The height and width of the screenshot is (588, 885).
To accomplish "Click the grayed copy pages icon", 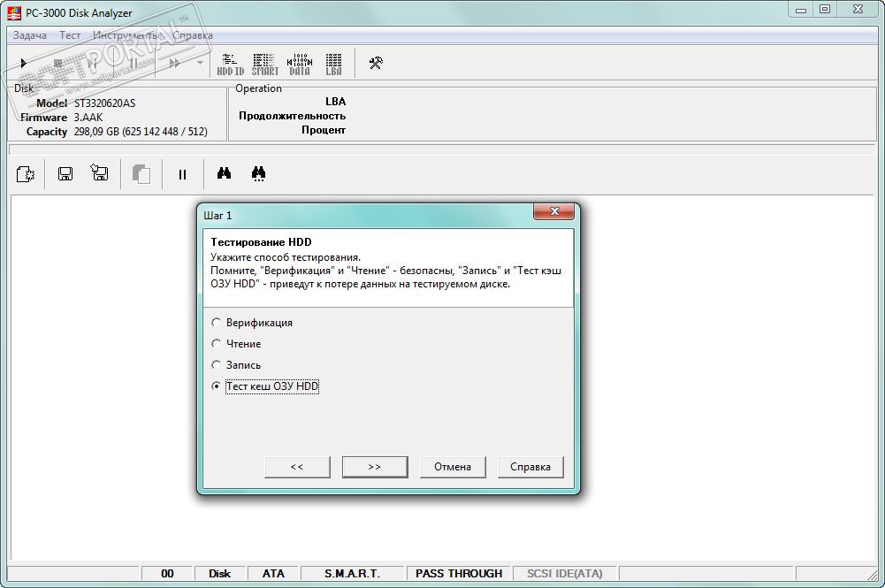I will click(141, 174).
